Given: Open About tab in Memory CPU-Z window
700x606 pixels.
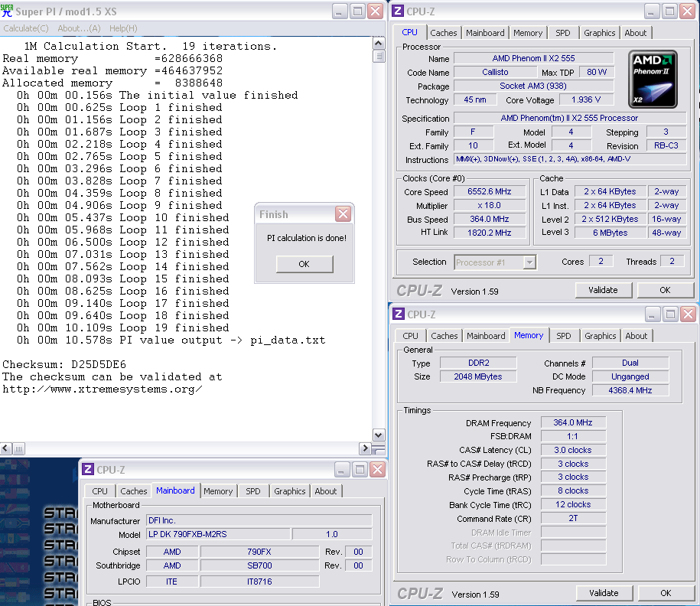Looking at the screenshot, I should (x=637, y=336).
